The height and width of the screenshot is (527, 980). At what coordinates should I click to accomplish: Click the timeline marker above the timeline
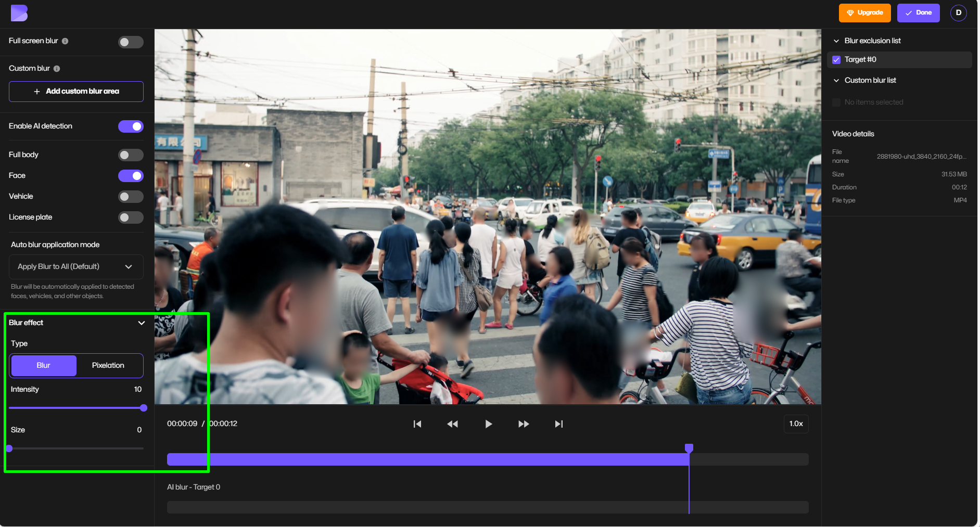pyautogui.click(x=689, y=447)
